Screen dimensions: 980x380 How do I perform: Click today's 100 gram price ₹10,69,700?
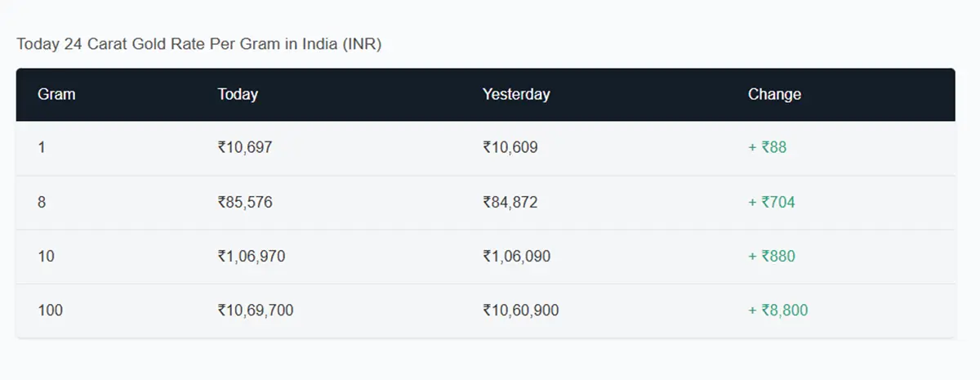coord(256,311)
